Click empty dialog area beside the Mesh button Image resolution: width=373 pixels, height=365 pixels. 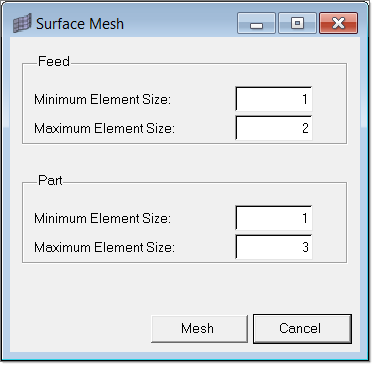80,328
